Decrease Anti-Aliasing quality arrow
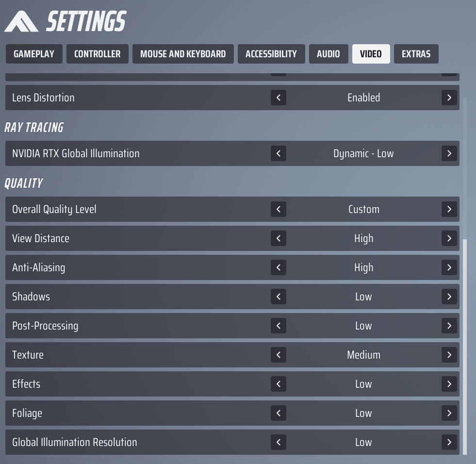This screenshot has height=464, width=476. 279,267
